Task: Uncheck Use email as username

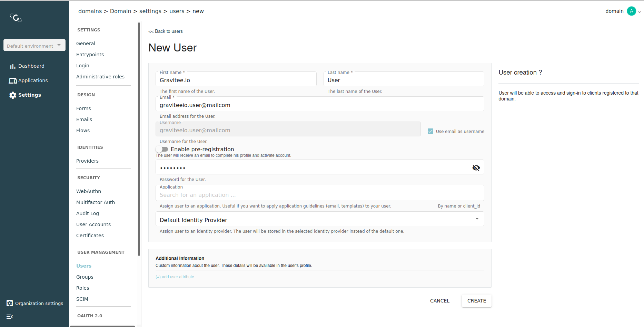Action: [430, 131]
